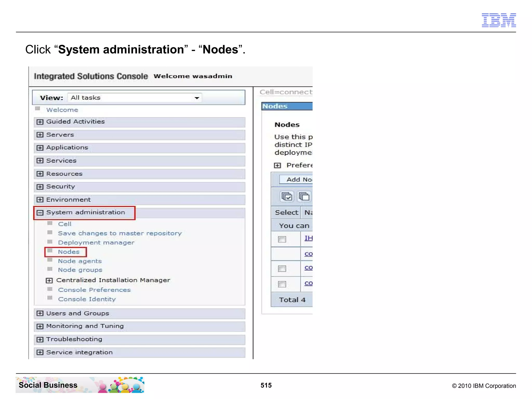The image size is (532, 399).
Task: Tick the checkbox in the third node row
Action: (x=282, y=269)
